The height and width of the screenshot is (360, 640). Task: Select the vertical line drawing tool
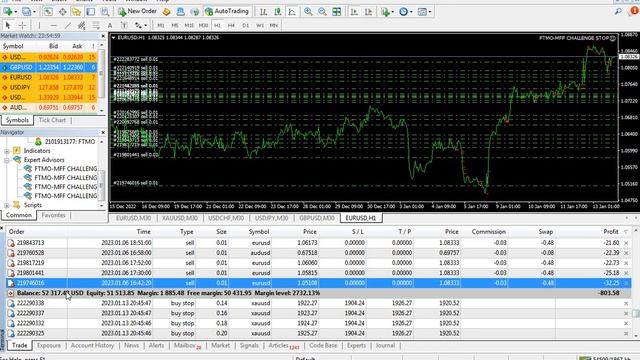pyautogui.click(x=39, y=25)
